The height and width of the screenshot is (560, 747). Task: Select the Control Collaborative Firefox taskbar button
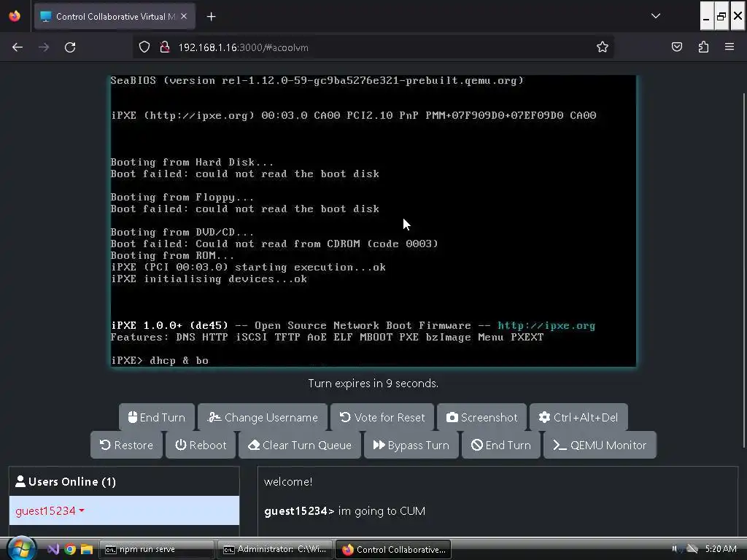(x=393, y=549)
